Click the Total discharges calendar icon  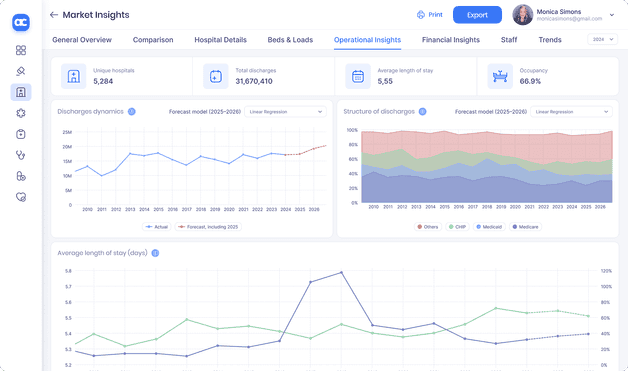[216, 76]
